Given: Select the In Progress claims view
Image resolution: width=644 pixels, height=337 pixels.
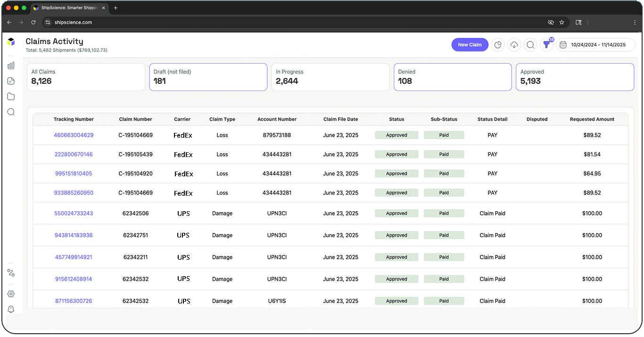Looking at the screenshot, I should (330, 77).
